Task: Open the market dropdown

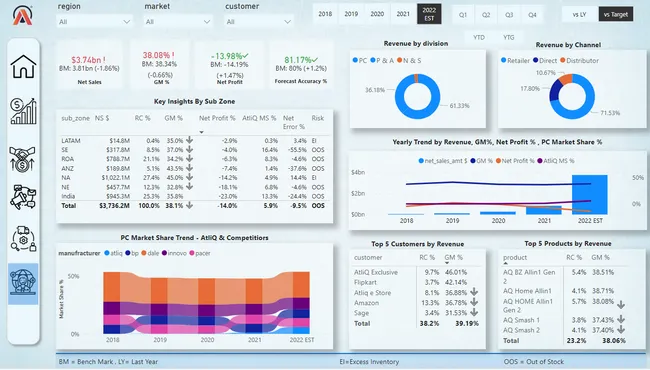Action: coord(178,22)
